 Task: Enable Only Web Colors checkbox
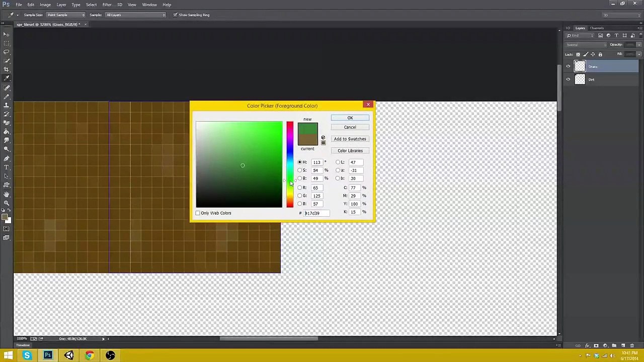[198, 213]
